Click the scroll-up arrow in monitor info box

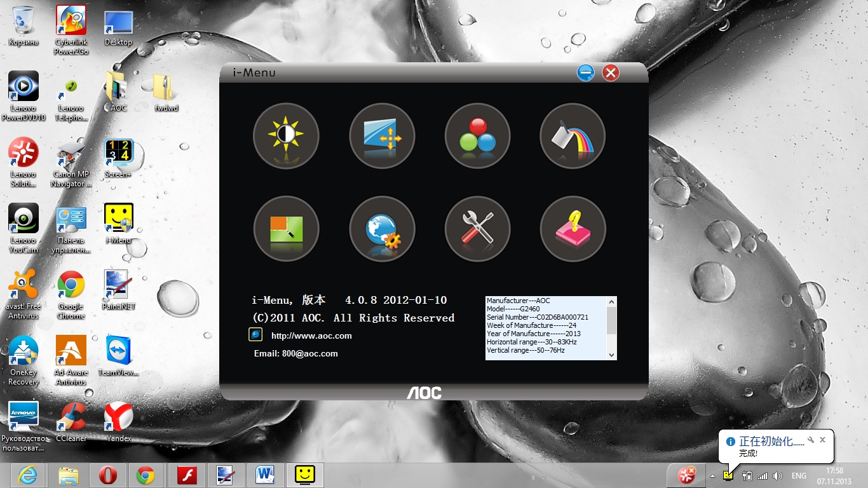pyautogui.click(x=611, y=302)
